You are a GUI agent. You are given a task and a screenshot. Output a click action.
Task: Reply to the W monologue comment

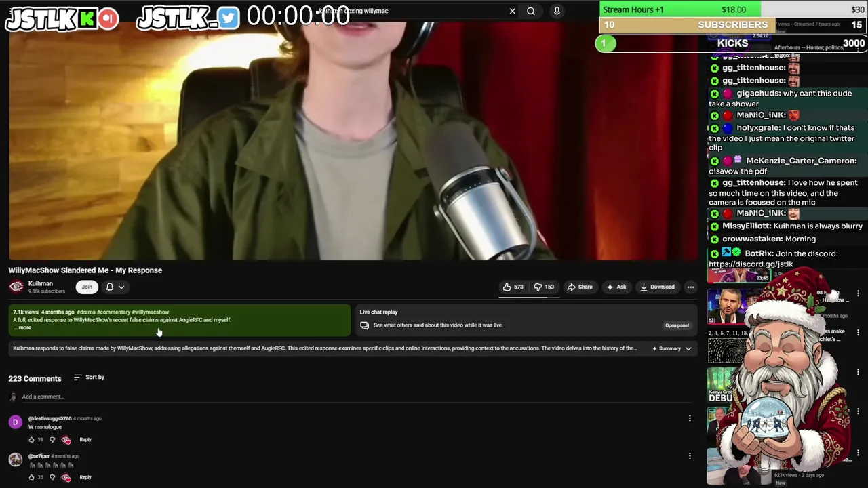(x=85, y=440)
